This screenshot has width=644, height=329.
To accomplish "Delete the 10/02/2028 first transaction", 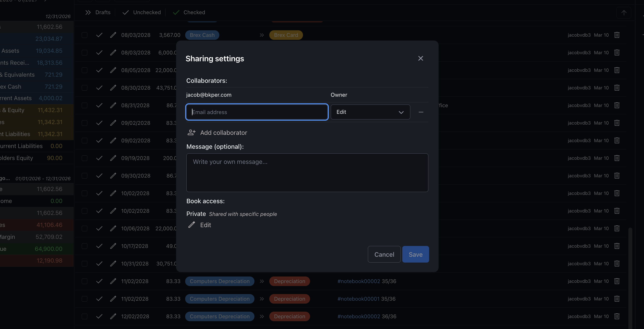I will 617,193.
